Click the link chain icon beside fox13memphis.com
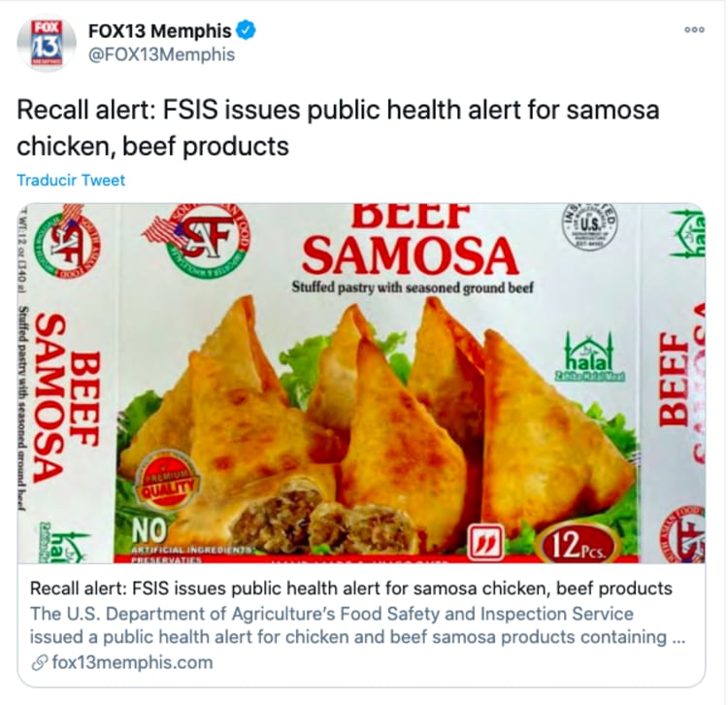The height and width of the screenshot is (705, 728). (41, 662)
